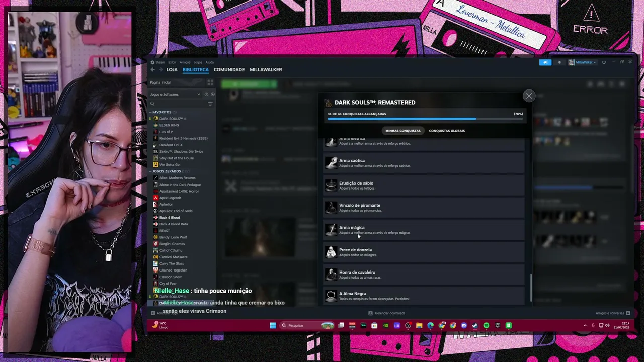644x362 pixels.
Task: Open the Ajuda menu
Action: pyautogui.click(x=210, y=62)
